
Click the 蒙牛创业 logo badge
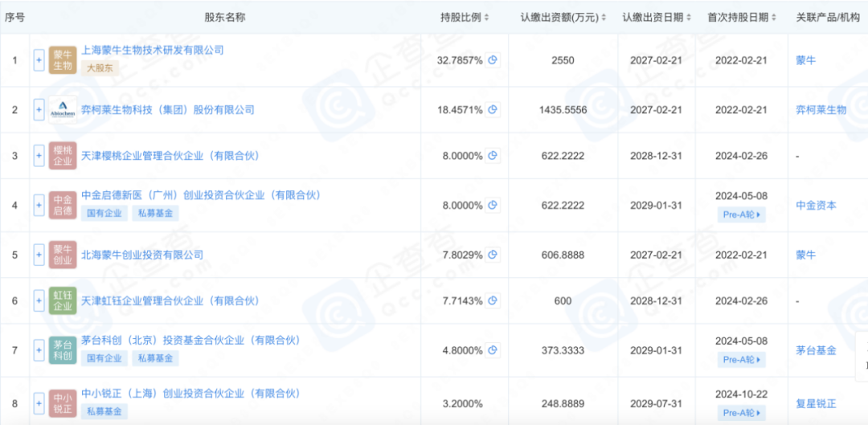(x=63, y=255)
